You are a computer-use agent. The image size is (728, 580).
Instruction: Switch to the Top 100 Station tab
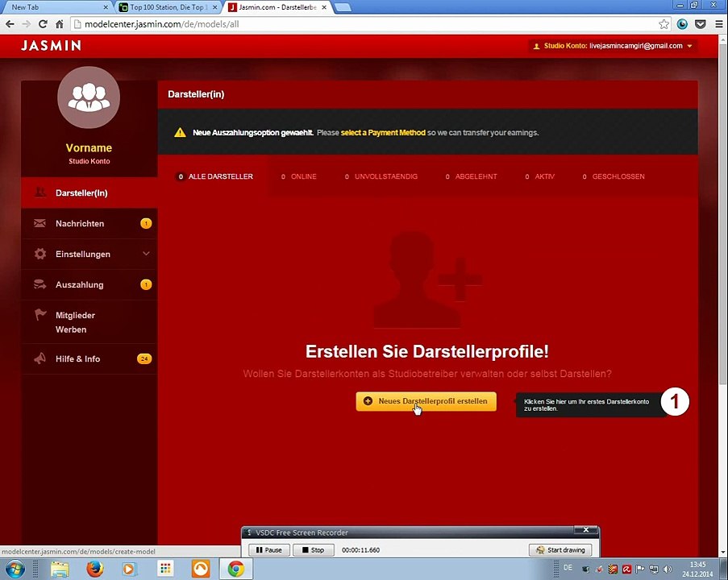(168, 7)
